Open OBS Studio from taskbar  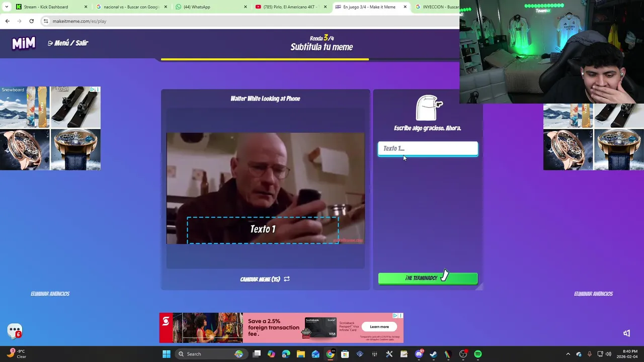[x=463, y=354]
